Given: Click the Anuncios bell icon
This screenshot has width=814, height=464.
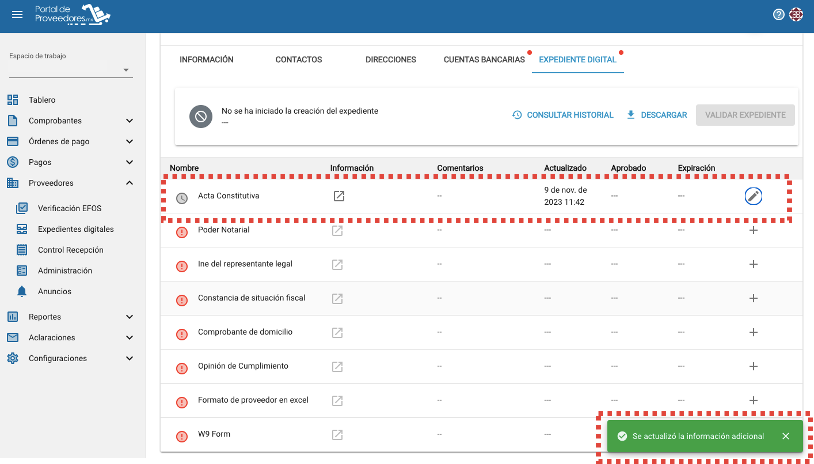Looking at the screenshot, I should point(22,291).
